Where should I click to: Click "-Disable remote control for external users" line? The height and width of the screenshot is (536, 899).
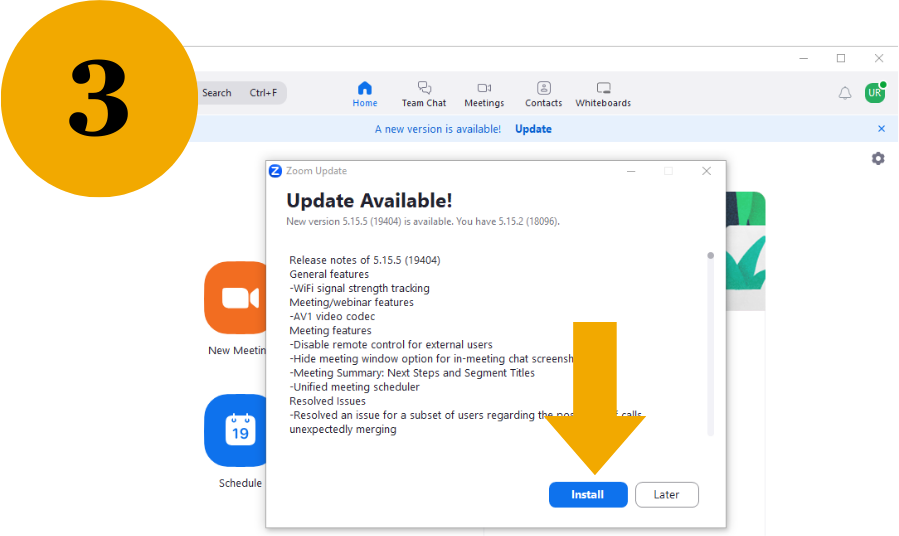click(x=391, y=345)
